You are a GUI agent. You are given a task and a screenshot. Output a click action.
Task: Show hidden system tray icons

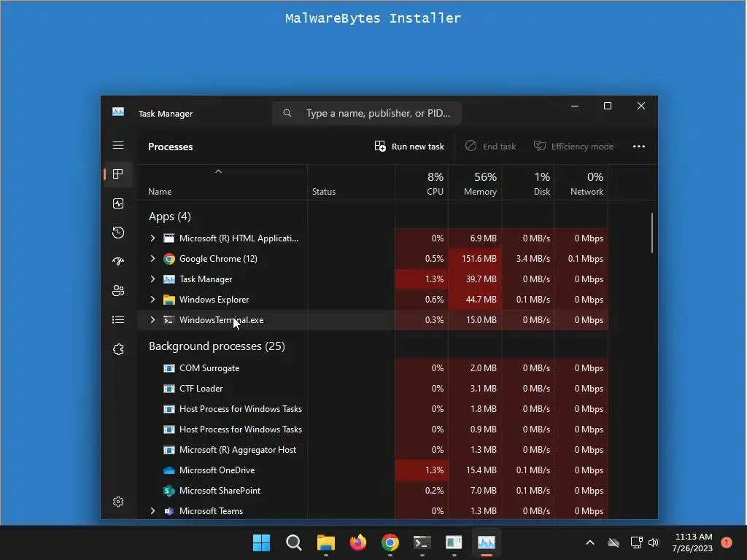click(589, 542)
